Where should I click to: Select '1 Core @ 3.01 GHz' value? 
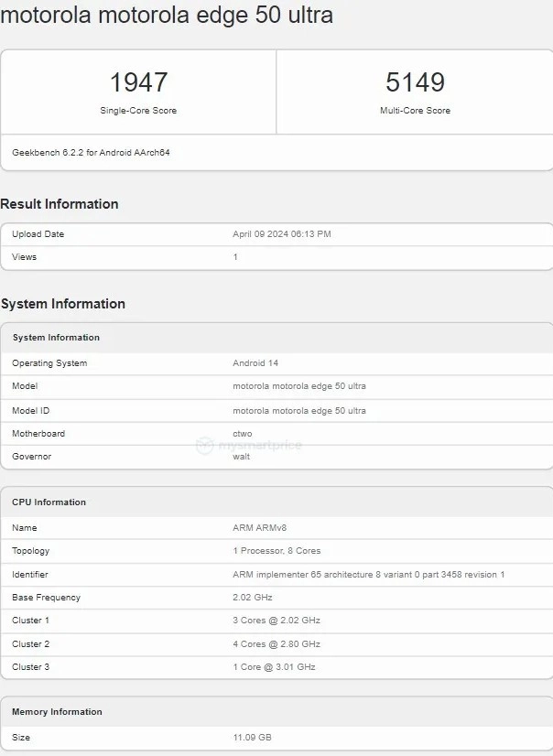pyautogui.click(x=275, y=667)
